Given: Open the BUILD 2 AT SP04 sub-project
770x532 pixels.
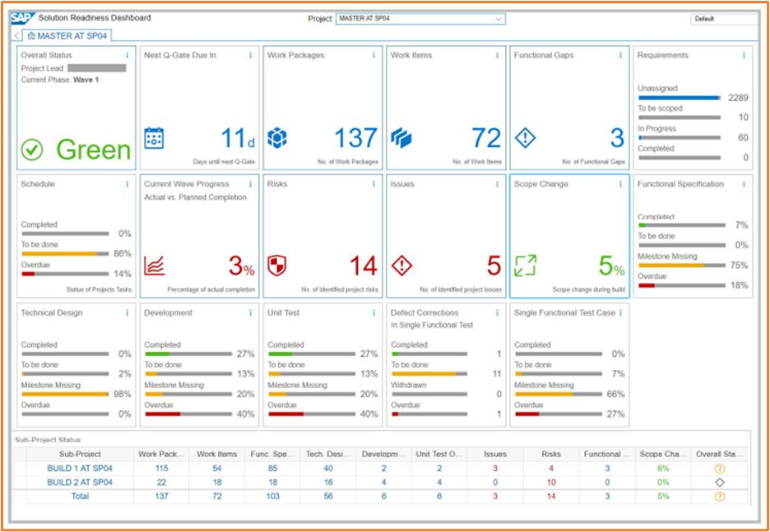Looking at the screenshot, I should (80, 483).
